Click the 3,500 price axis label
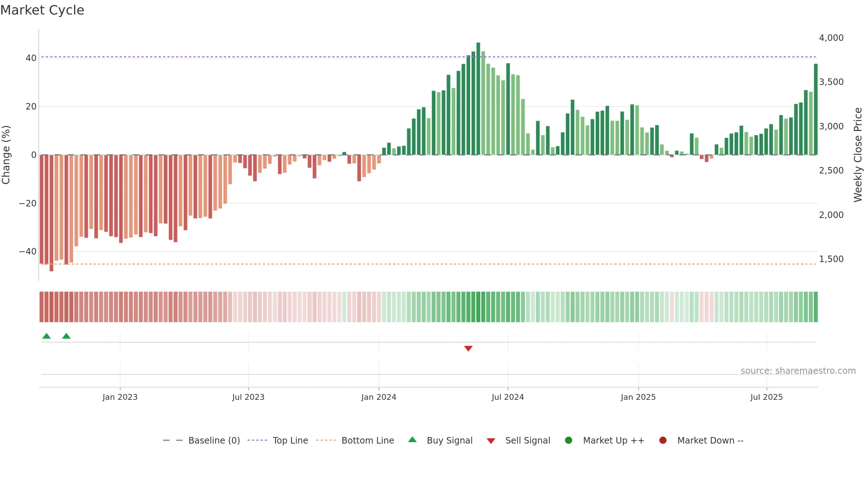The image size is (868, 488). pos(831,82)
